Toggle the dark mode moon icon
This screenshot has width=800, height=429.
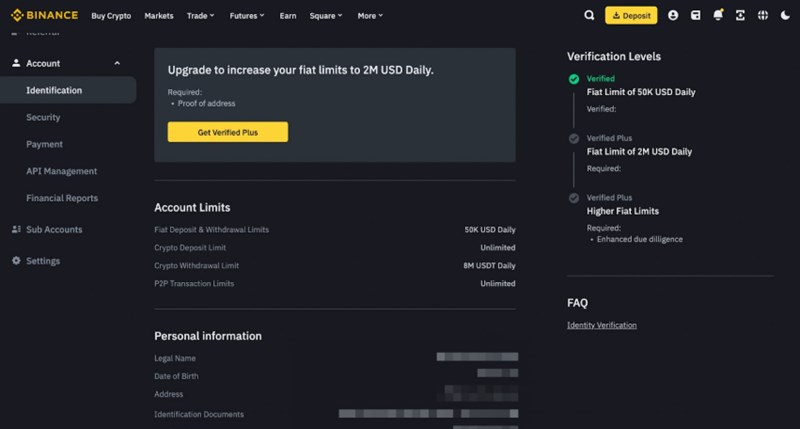tap(785, 15)
